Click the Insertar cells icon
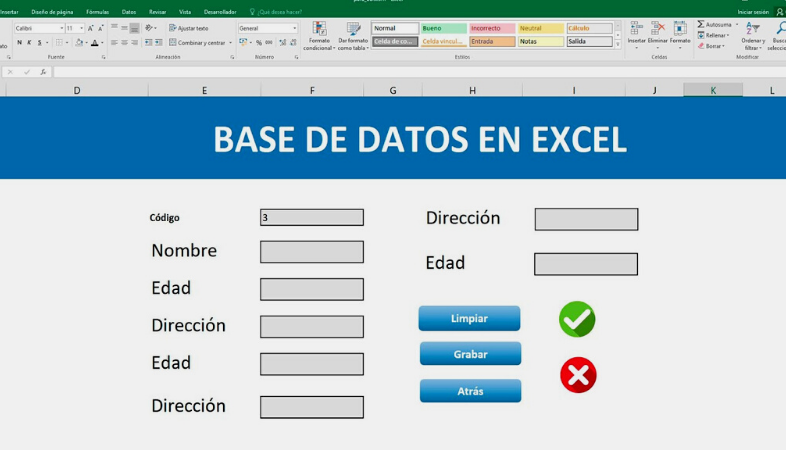 click(637, 29)
